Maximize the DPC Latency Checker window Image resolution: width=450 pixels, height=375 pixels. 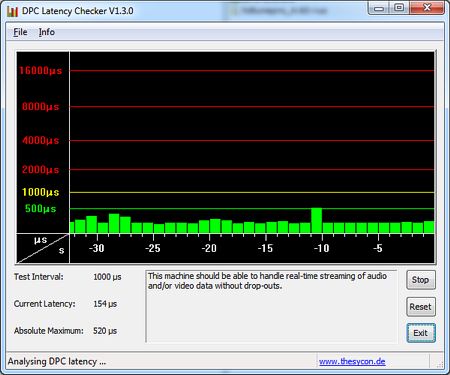point(399,8)
